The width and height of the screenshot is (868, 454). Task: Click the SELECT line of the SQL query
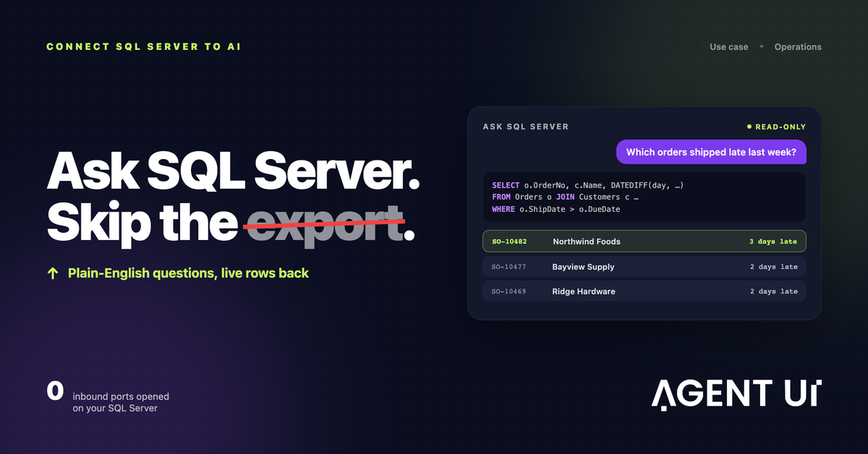[x=587, y=185]
